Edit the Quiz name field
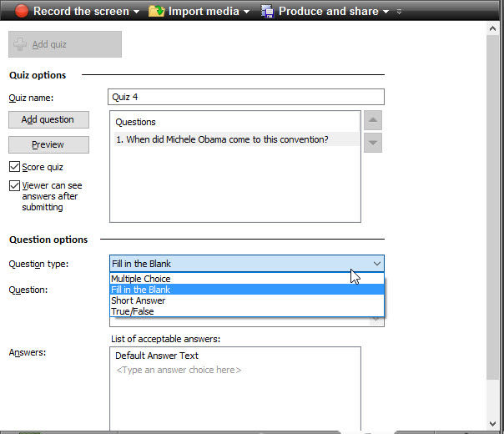This screenshot has height=434, width=504. point(246,97)
